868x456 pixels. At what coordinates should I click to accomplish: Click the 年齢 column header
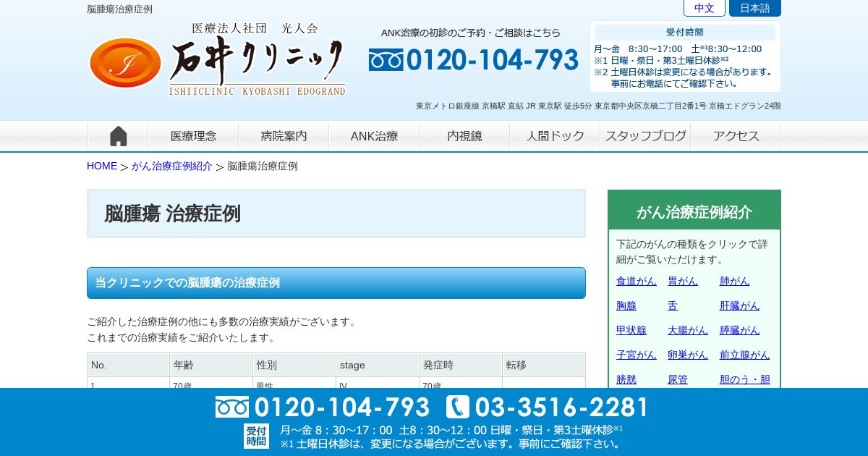coord(211,365)
